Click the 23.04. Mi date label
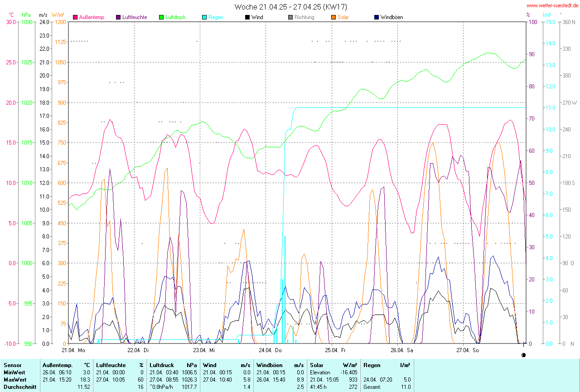580x392 pixels. 204,350
